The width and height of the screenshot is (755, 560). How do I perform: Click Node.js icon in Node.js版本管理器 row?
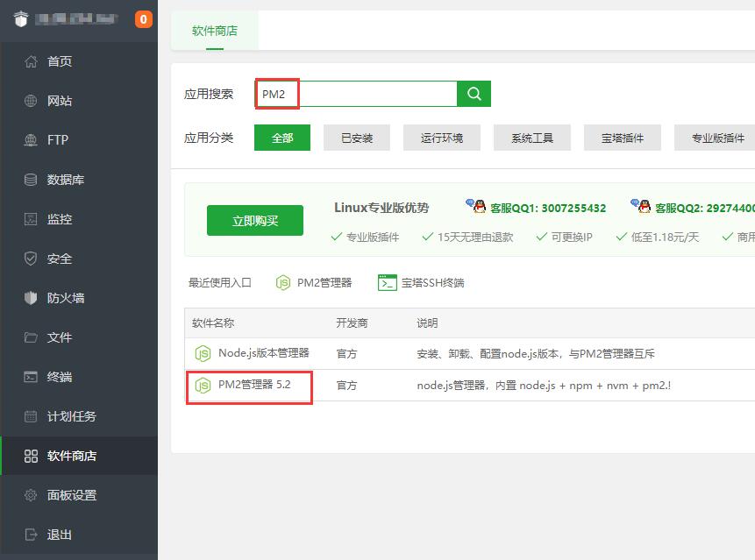click(x=203, y=353)
